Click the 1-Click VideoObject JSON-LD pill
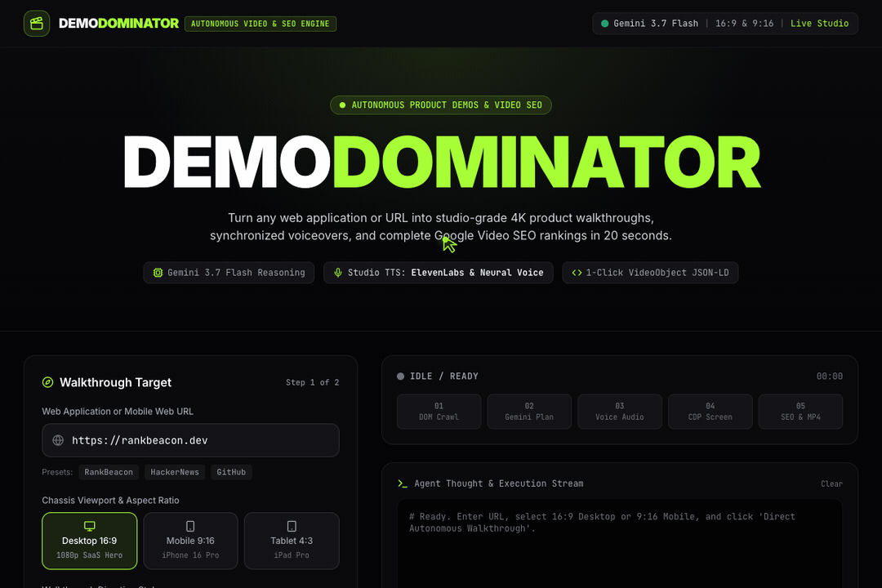Image resolution: width=882 pixels, height=588 pixels. click(x=650, y=272)
